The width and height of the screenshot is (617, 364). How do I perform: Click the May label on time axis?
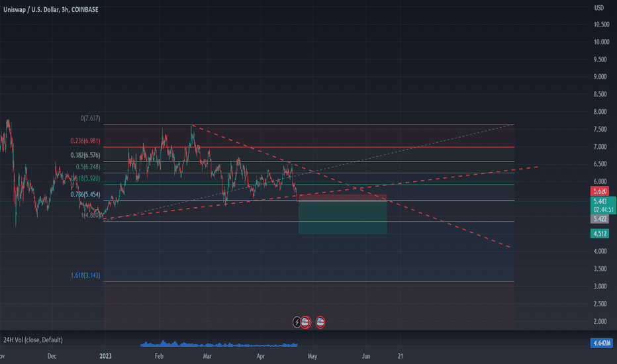(x=312, y=356)
